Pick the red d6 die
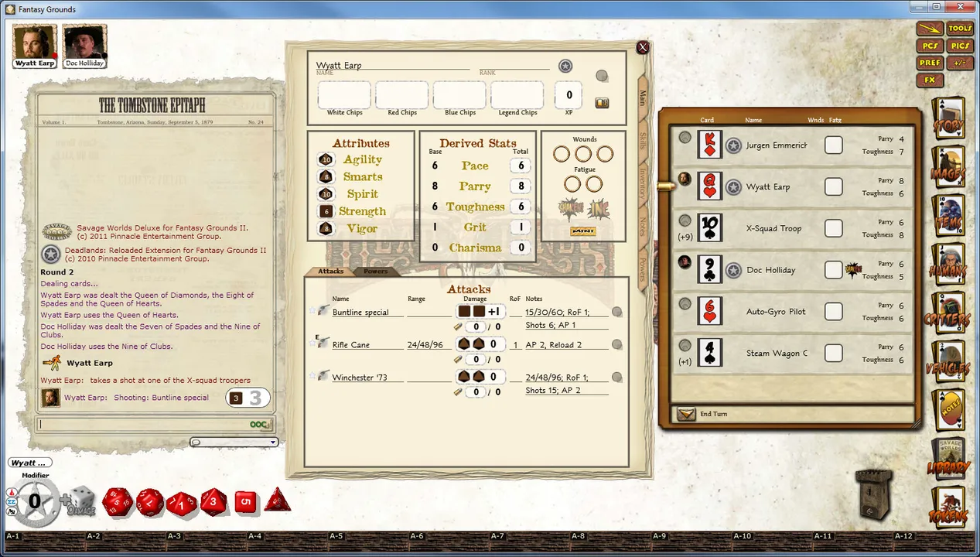The height and width of the screenshot is (557, 980). tap(245, 501)
